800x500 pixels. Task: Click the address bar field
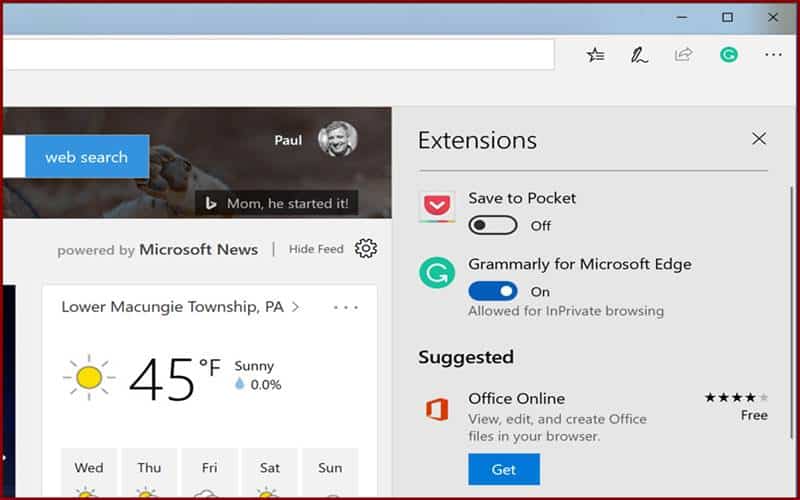point(278,54)
